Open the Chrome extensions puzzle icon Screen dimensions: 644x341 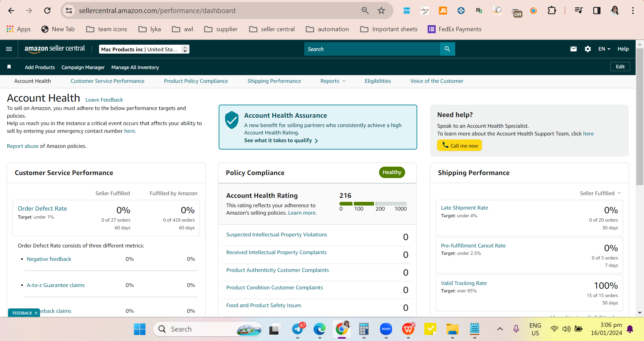point(552,11)
